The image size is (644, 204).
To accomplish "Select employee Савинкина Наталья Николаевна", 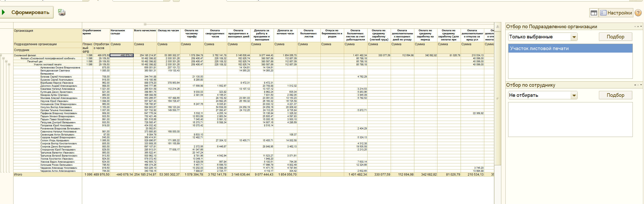I will [58, 131].
